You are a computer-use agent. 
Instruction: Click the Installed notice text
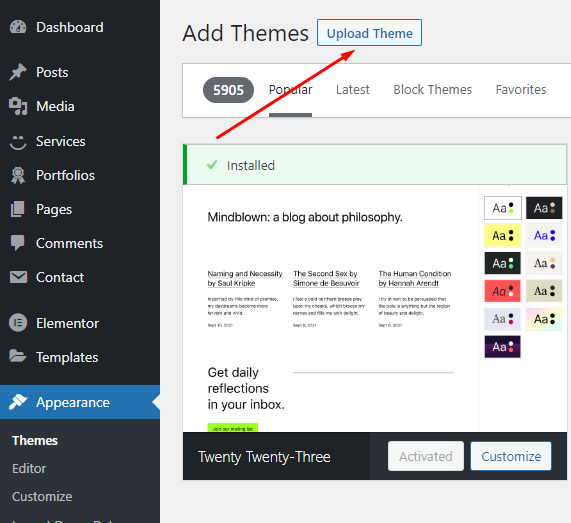(251, 165)
